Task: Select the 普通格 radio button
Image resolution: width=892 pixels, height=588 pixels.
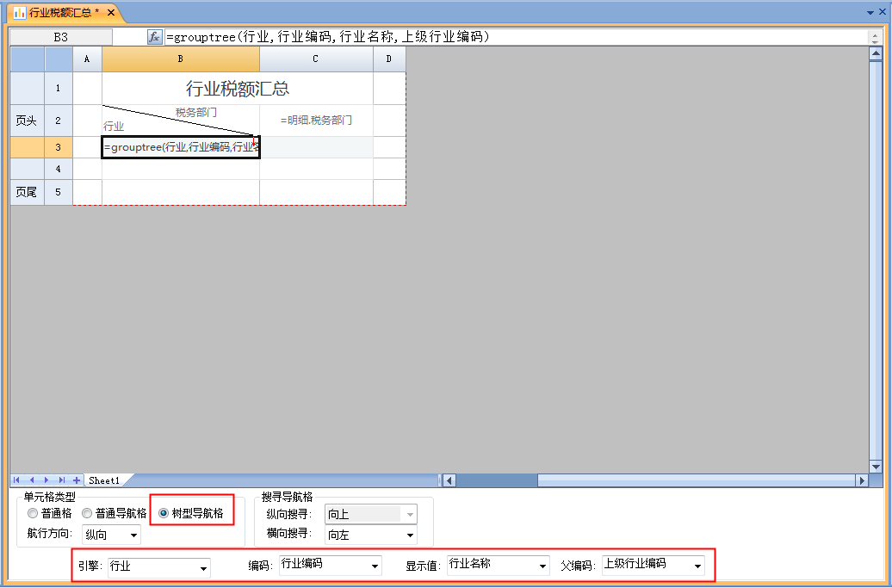Action: point(34,513)
